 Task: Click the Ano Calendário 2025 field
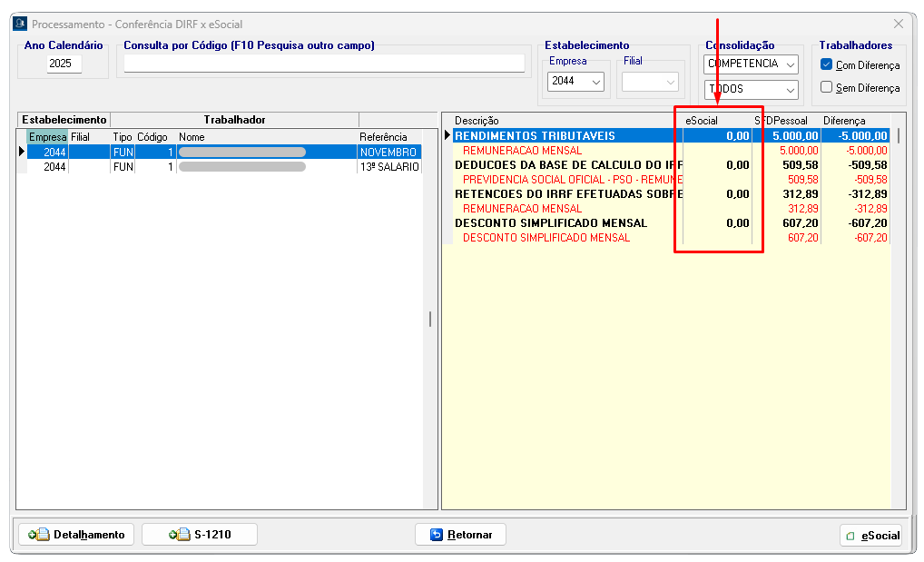click(64, 64)
